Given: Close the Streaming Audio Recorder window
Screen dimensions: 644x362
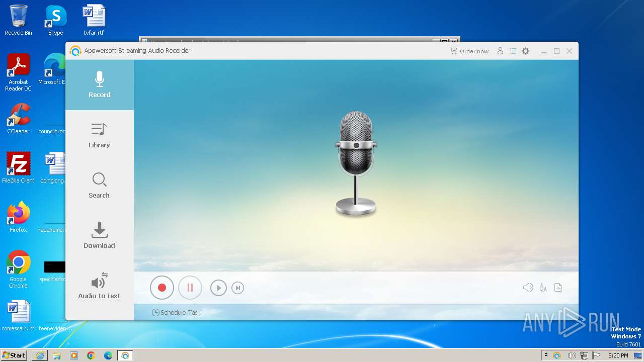Looking at the screenshot, I should 570,51.
